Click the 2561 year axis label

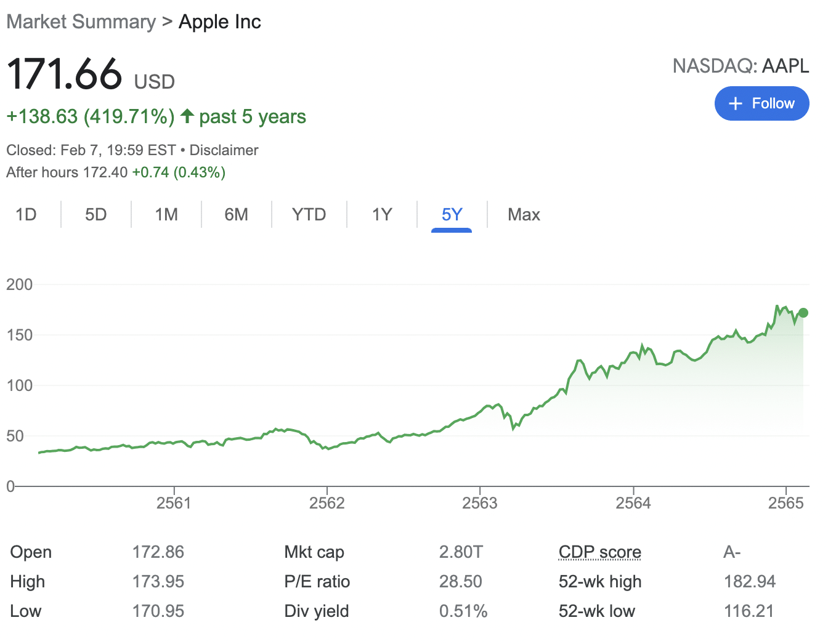tap(174, 503)
